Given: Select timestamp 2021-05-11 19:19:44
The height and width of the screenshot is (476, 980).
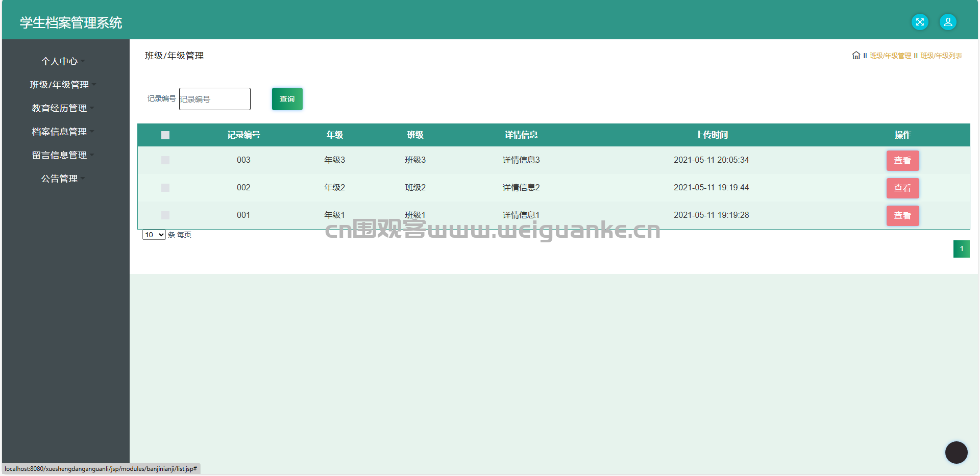Looking at the screenshot, I should tap(712, 188).
